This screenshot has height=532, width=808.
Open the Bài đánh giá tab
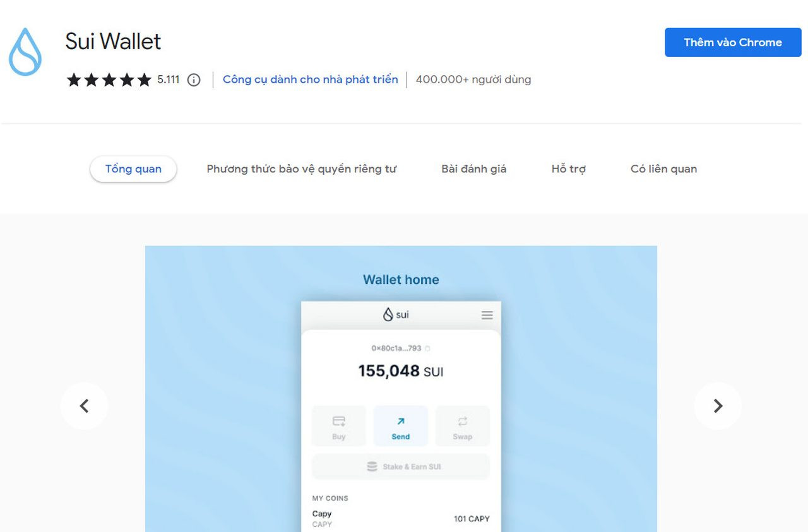473,169
